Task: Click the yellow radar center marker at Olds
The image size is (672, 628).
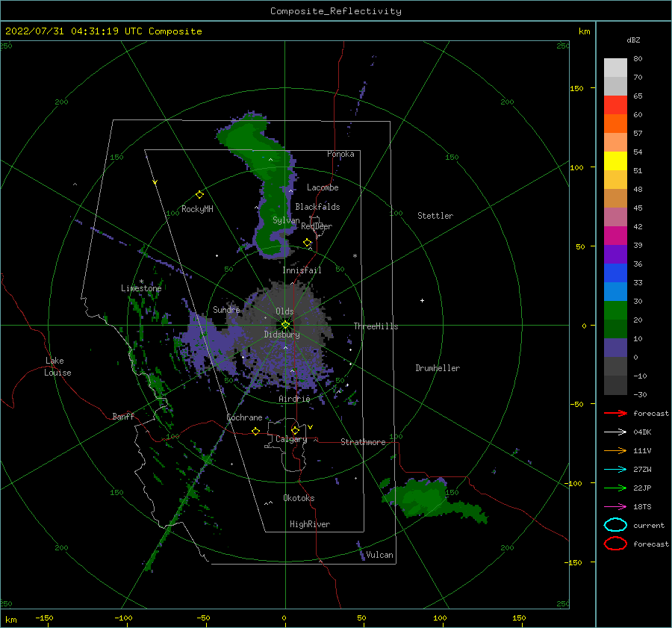Action: point(285,325)
